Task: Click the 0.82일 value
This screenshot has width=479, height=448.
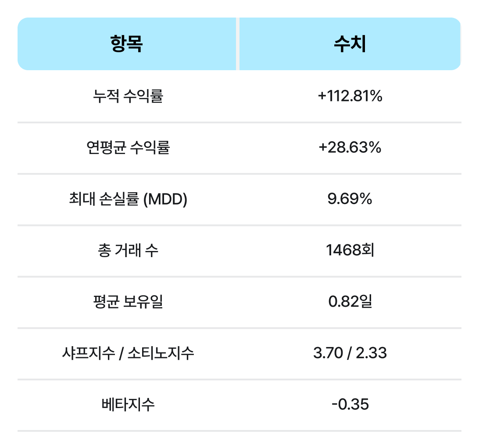Action: (350, 301)
